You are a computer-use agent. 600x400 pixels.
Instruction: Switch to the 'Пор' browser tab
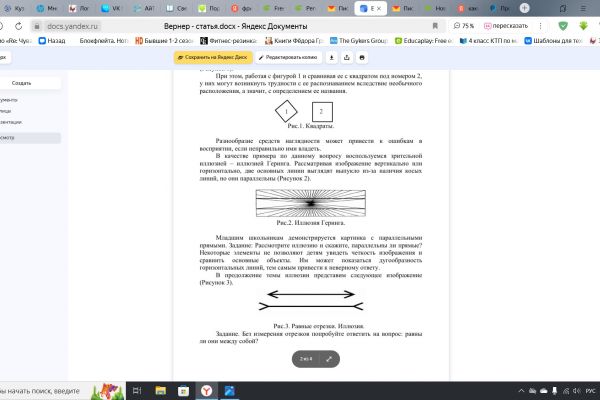[209, 8]
